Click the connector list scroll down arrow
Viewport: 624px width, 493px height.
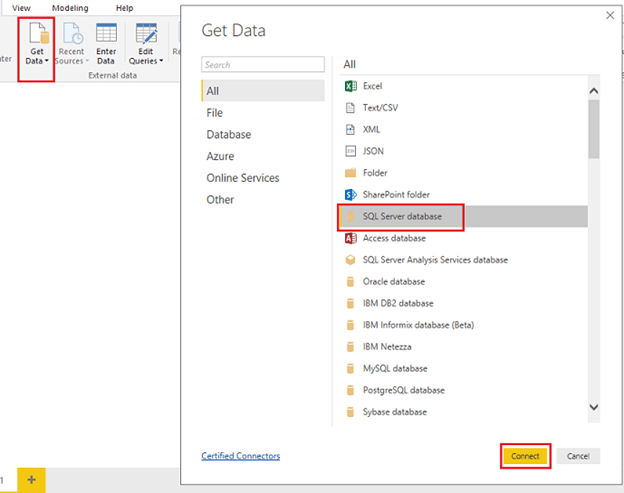(594, 407)
